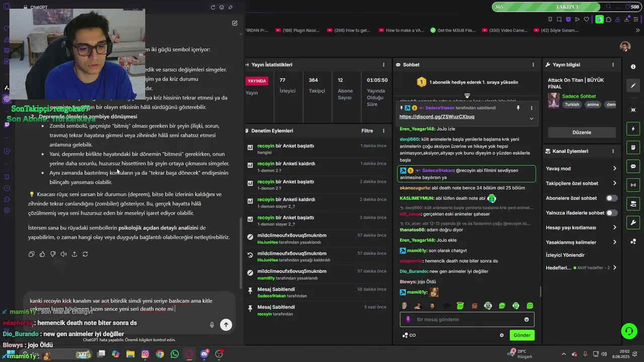Collapse the gift leaderboard banner arrow
644x362 pixels.
[x=467, y=96]
